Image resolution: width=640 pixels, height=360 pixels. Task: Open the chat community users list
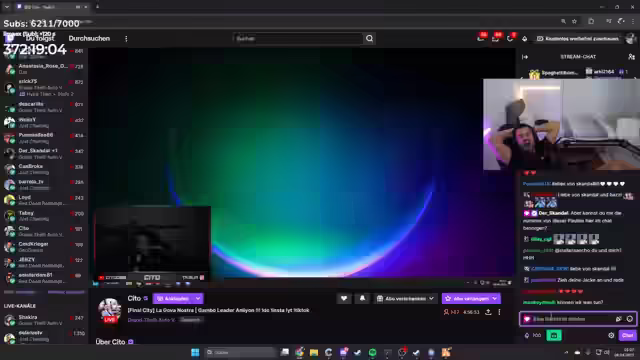click(x=631, y=57)
